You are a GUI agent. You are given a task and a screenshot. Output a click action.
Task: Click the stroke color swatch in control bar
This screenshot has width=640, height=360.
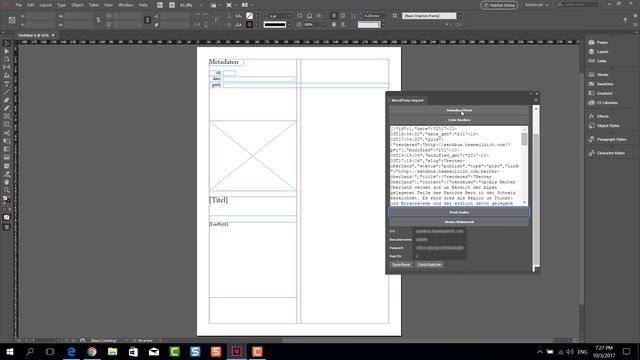pyautogui.click(x=249, y=25)
